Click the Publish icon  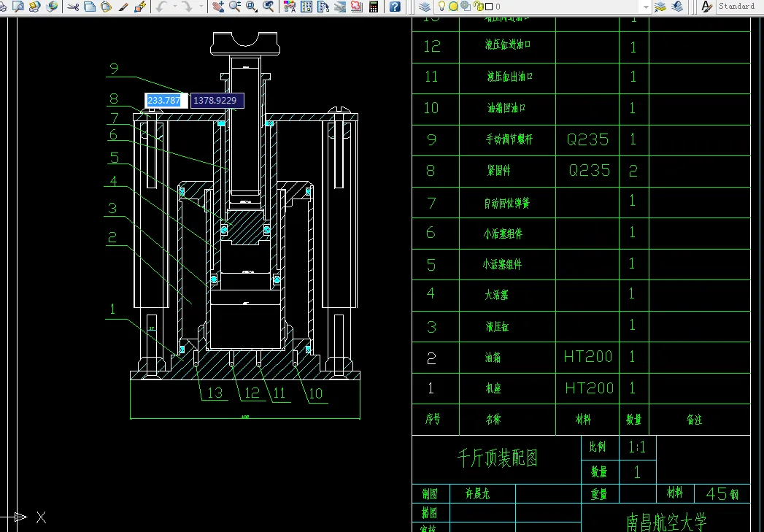tap(34, 7)
